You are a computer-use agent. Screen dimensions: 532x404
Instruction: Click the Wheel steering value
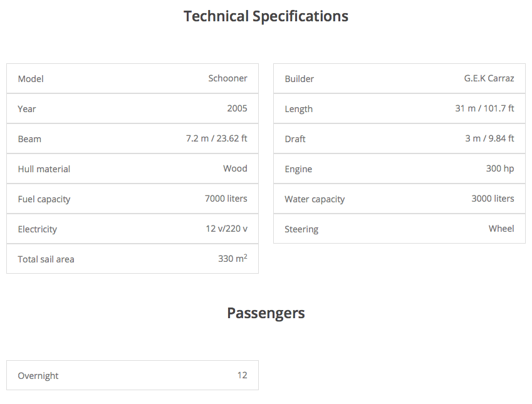(x=501, y=229)
